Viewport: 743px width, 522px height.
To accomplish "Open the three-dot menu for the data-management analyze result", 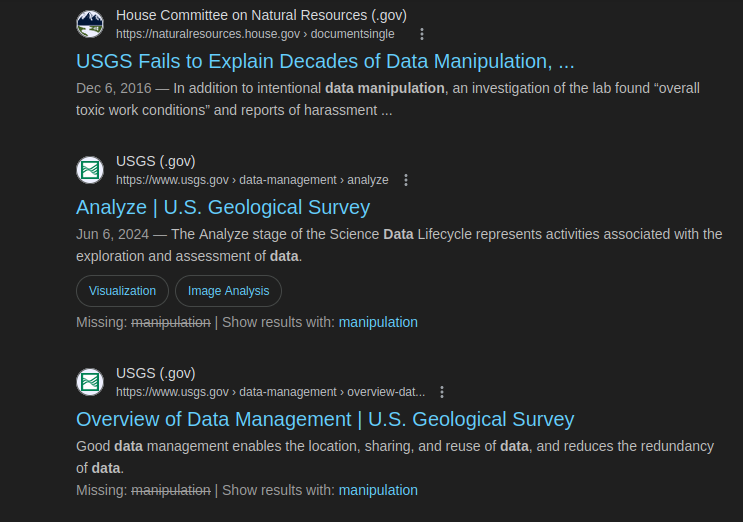I will (406, 180).
